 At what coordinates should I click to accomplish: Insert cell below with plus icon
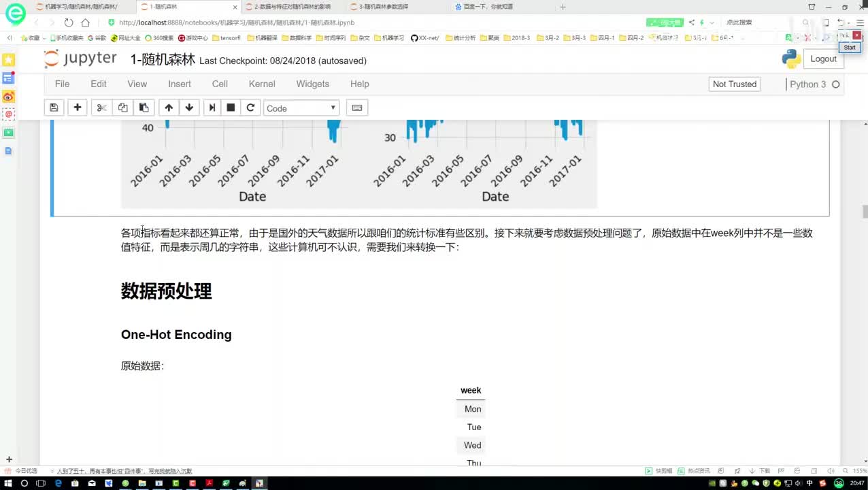point(78,108)
